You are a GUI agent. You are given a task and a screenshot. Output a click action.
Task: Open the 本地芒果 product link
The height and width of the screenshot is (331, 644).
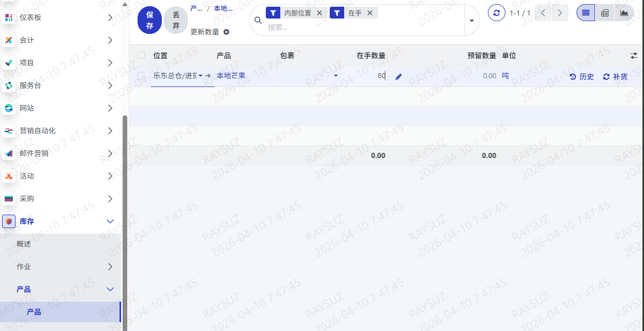[231, 76]
